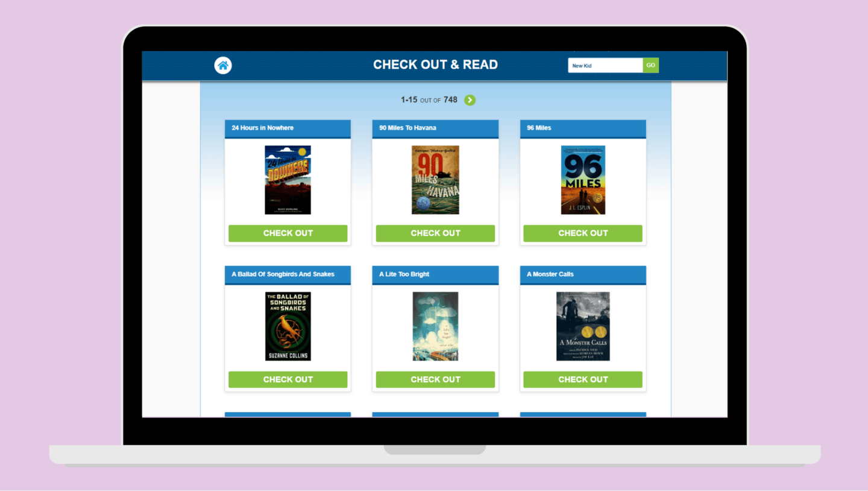
Task: Select the title A Ballad Of Songbirds And Snakes
Action: click(x=283, y=274)
